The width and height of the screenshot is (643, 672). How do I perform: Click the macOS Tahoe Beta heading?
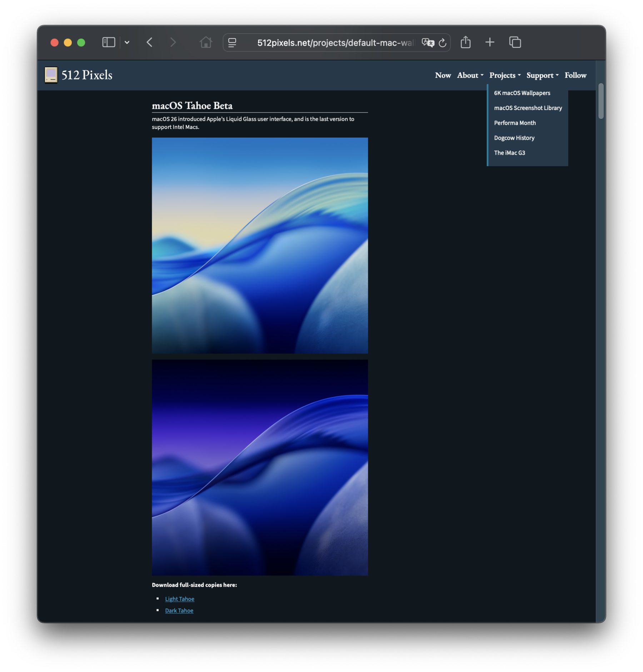point(192,106)
